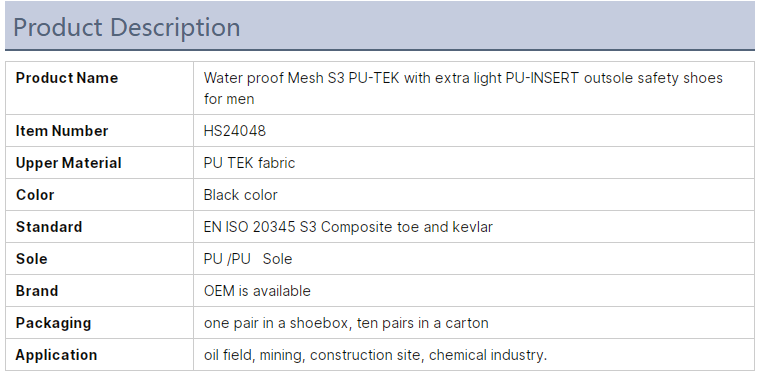Select the Brand row label

pyautogui.click(x=37, y=291)
